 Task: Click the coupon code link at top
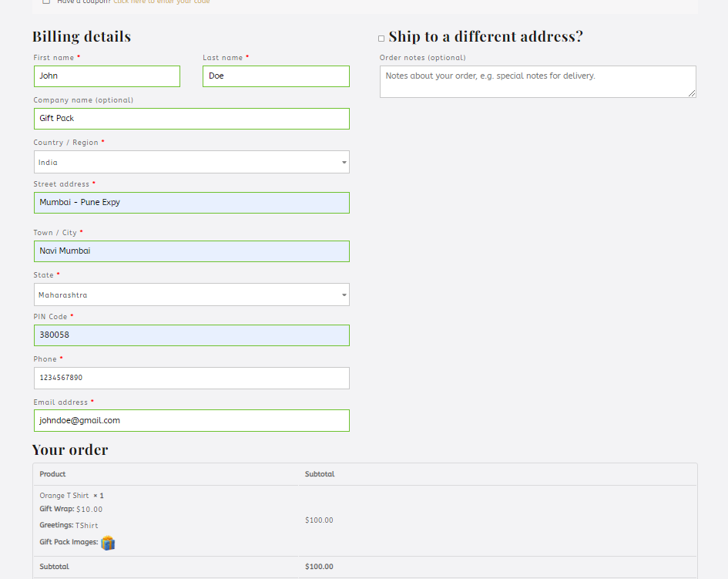click(x=161, y=2)
